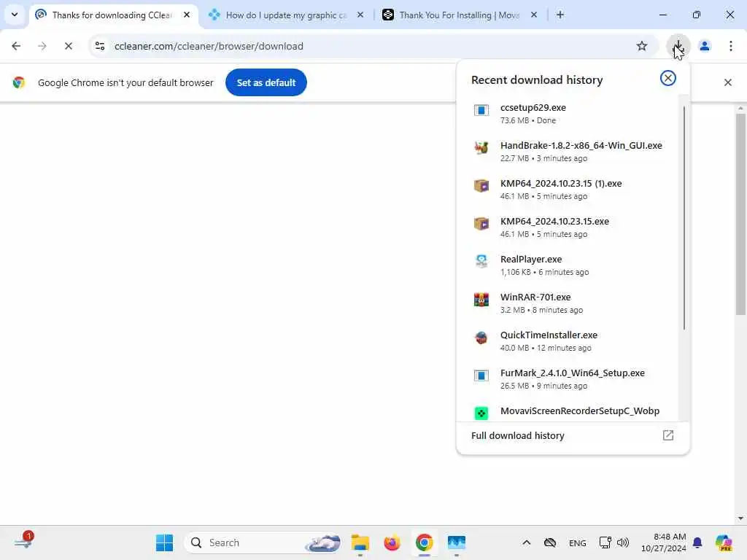Image resolution: width=747 pixels, height=560 pixels.
Task: Open MovaviScreenRecorderSetupC_Wobp download
Action: coord(567,411)
